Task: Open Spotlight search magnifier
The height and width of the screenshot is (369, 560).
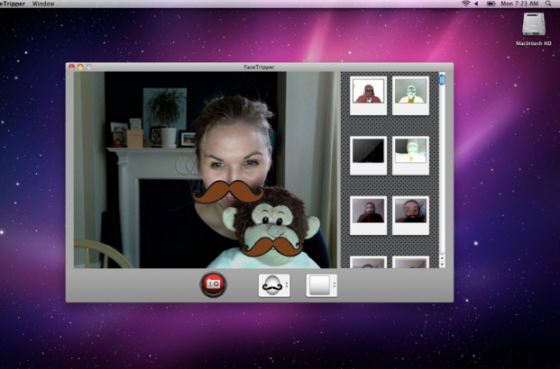Action: (548, 4)
